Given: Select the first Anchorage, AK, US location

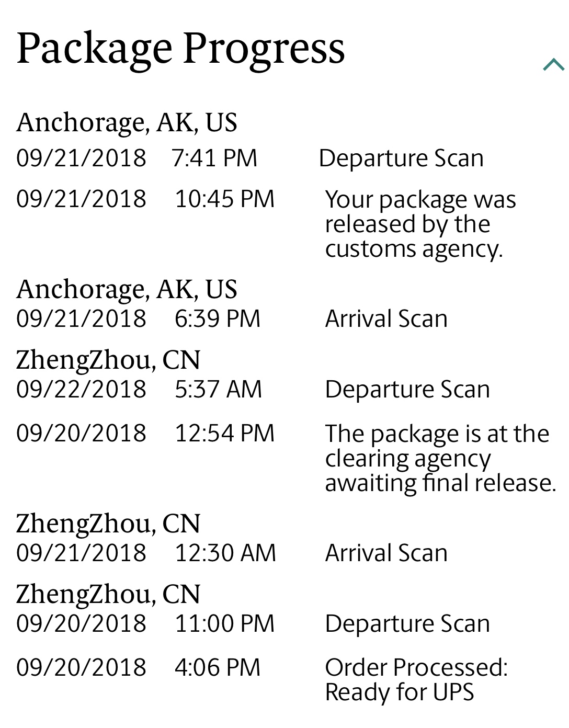Looking at the screenshot, I should pos(127,122).
